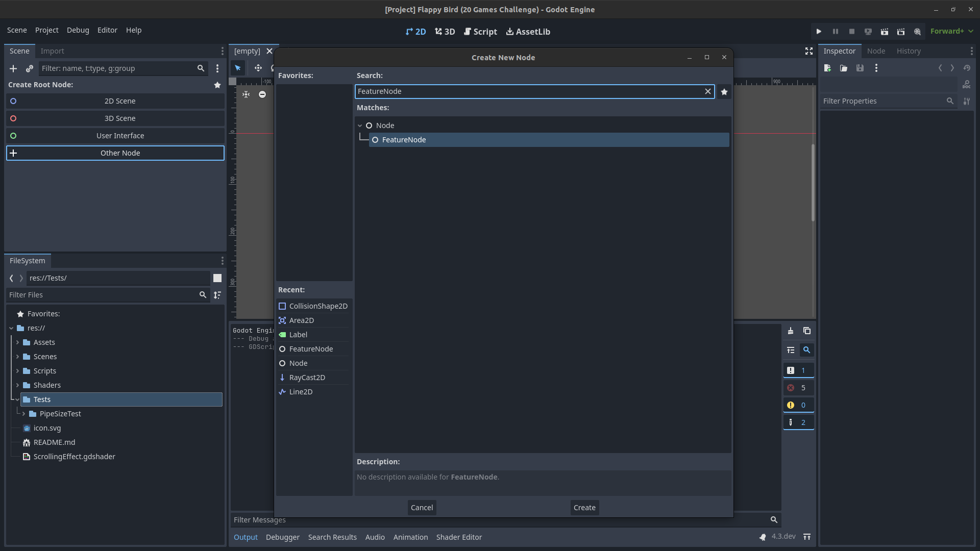The height and width of the screenshot is (551, 980).
Task: Create a 3D Scene root node
Action: pyautogui.click(x=115, y=118)
